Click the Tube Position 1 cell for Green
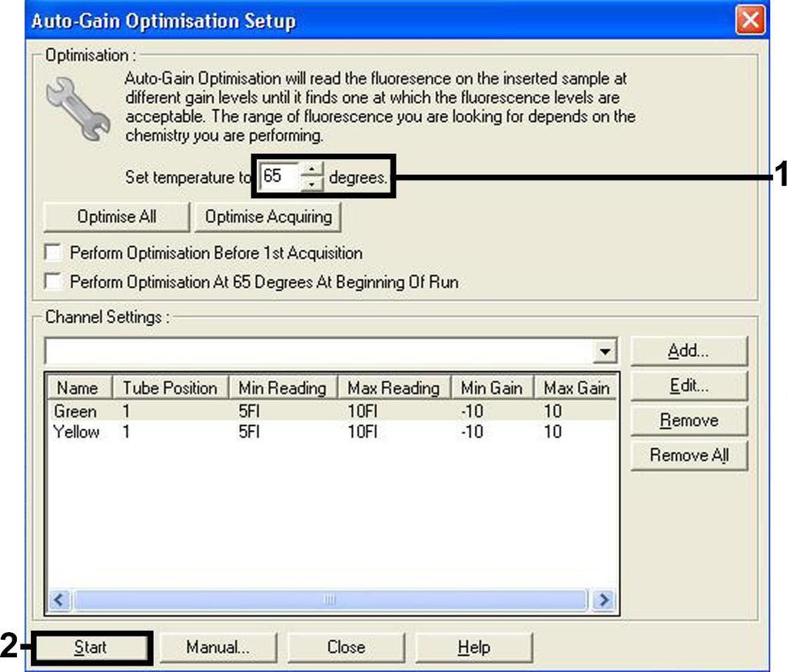Viewport: 787px width, 672px height. (127, 411)
